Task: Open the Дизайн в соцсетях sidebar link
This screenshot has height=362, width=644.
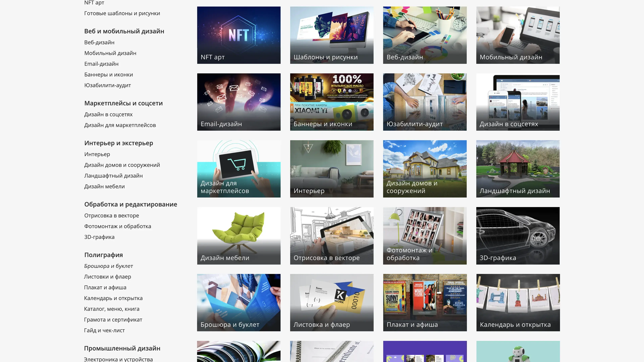Action: pos(108,114)
